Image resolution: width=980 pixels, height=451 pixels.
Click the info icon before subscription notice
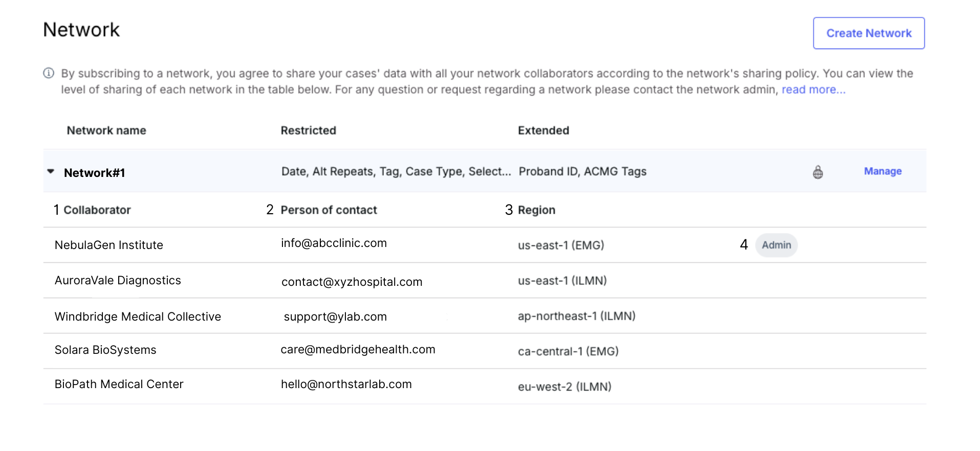click(49, 73)
